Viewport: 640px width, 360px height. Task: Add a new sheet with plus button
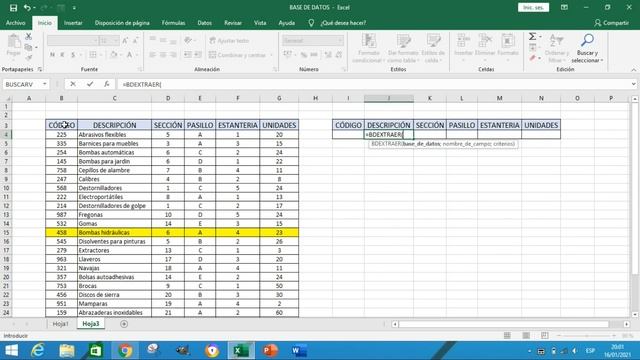click(124, 324)
